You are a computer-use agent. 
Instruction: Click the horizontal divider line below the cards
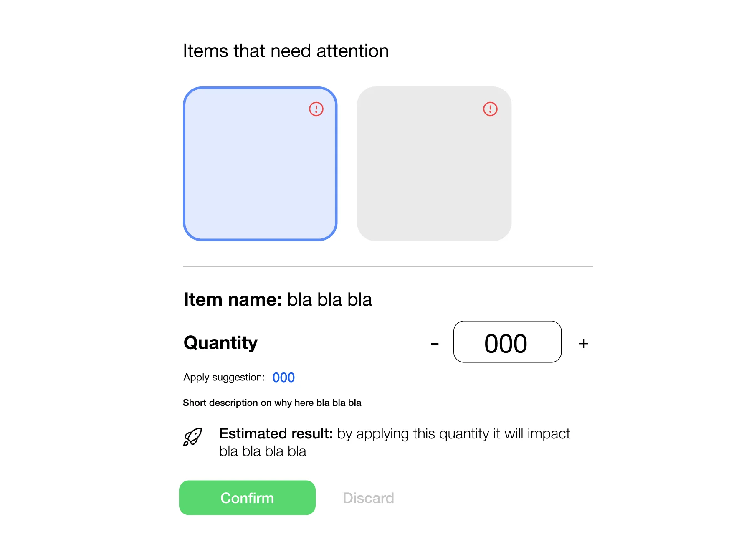click(388, 266)
